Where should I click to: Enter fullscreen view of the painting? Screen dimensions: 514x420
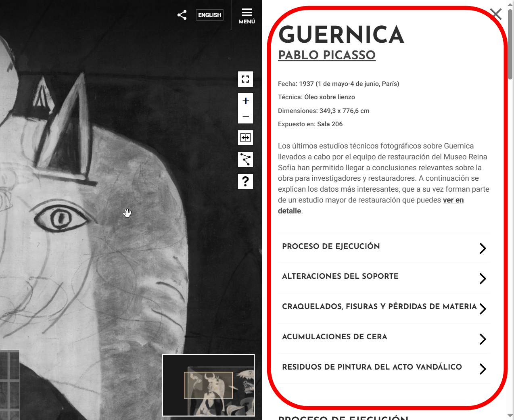pyautogui.click(x=245, y=79)
